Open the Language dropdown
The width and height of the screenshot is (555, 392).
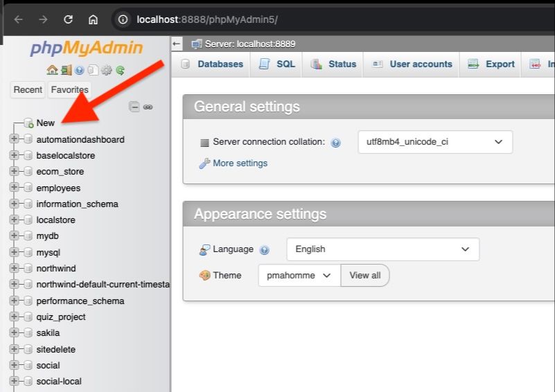click(383, 249)
